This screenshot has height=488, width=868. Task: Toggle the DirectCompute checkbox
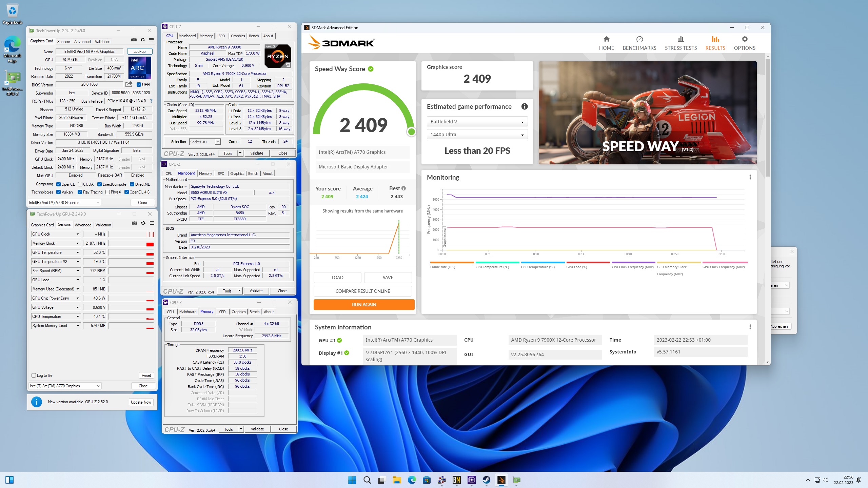(x=99, y=184)
